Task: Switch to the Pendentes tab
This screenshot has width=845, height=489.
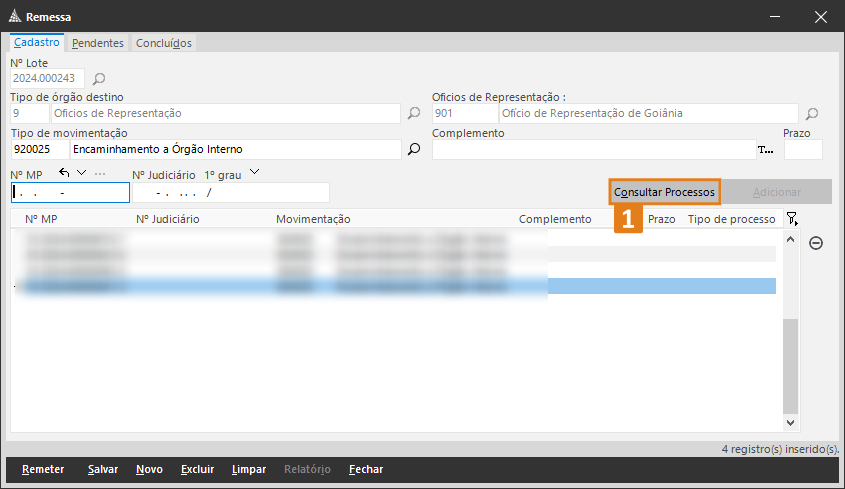Action: click(98, 43)
